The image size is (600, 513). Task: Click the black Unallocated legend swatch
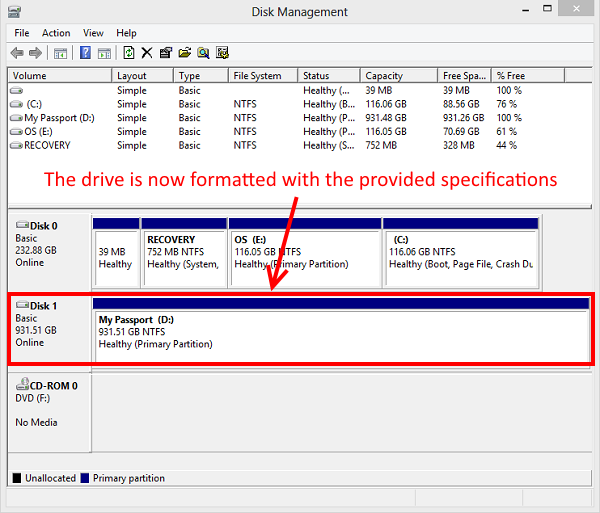(17, 478)
